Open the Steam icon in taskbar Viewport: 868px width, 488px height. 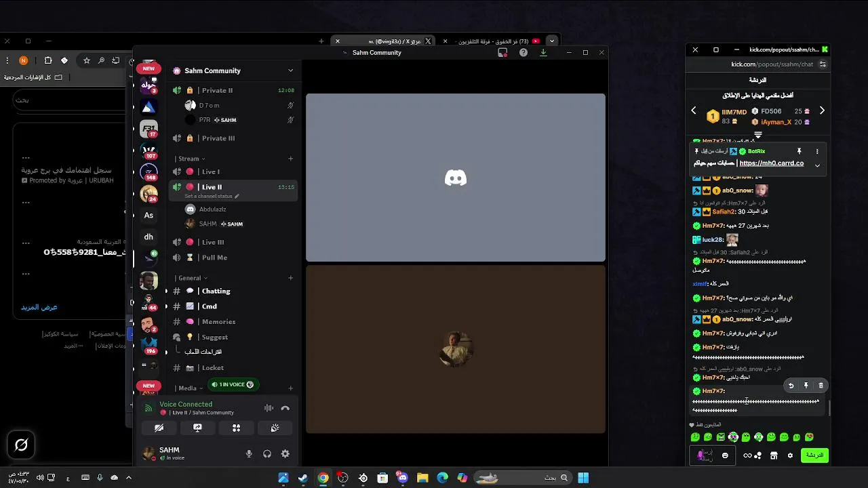303,478
